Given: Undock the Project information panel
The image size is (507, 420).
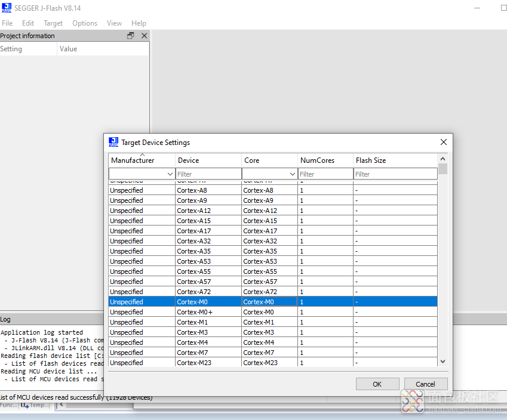Looking at the screenshot, I should tap(131, 36).
